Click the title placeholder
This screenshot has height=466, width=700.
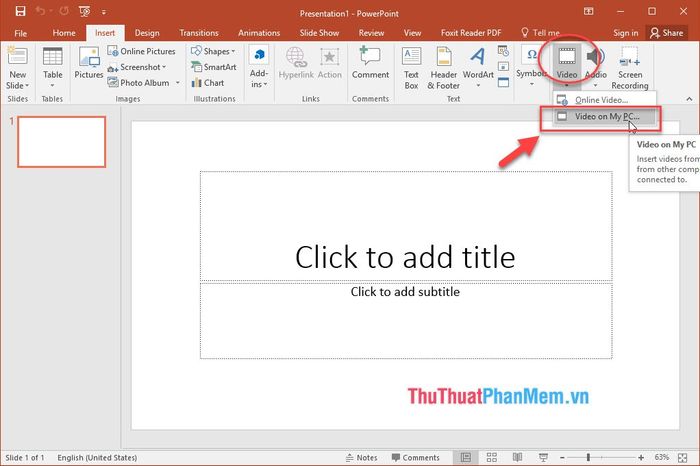click(406, 226)
